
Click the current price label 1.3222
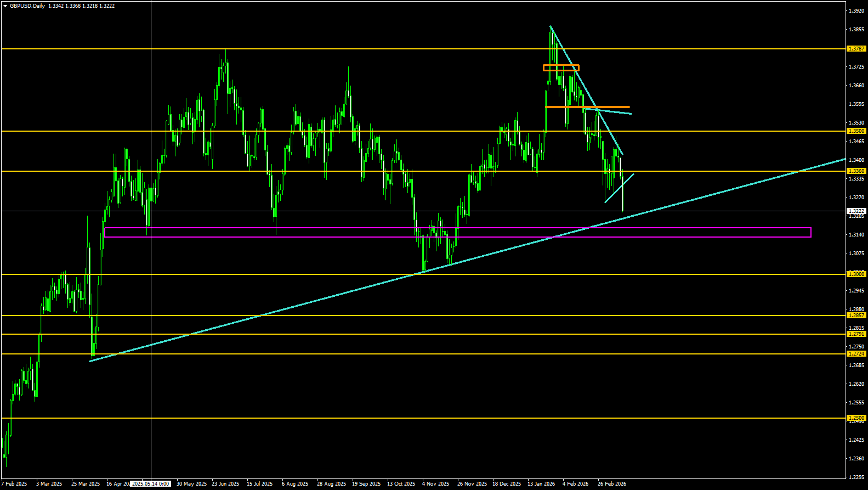tap(856, 211)
